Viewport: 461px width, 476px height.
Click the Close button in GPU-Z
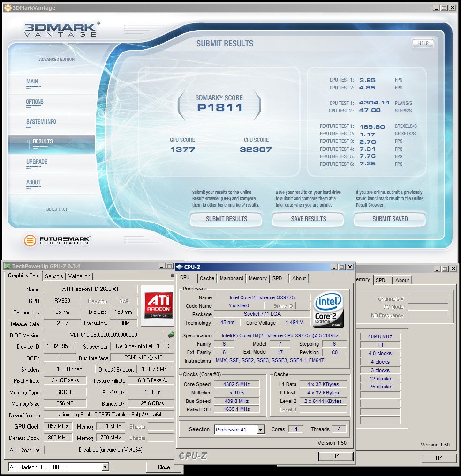(x=164, y=467)
